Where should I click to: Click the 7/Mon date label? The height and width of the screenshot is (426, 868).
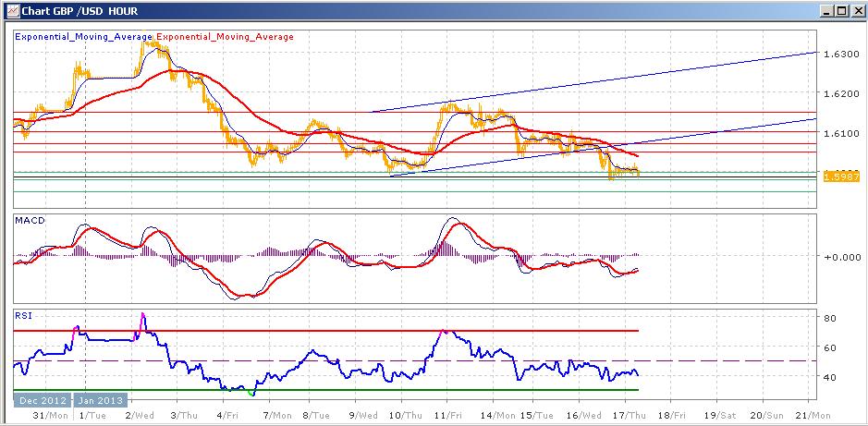point(279,415)
